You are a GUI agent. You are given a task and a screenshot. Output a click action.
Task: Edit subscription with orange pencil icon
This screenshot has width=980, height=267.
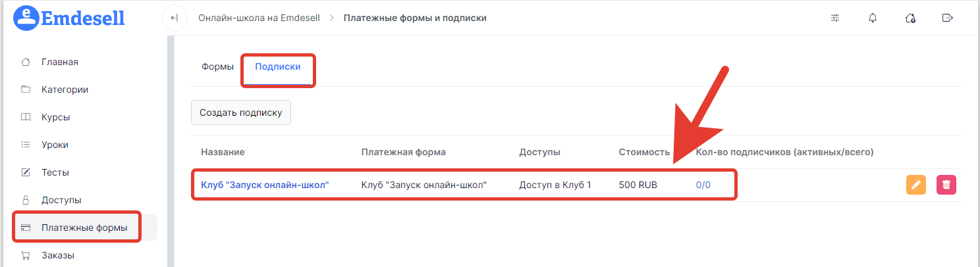(915, 185)
